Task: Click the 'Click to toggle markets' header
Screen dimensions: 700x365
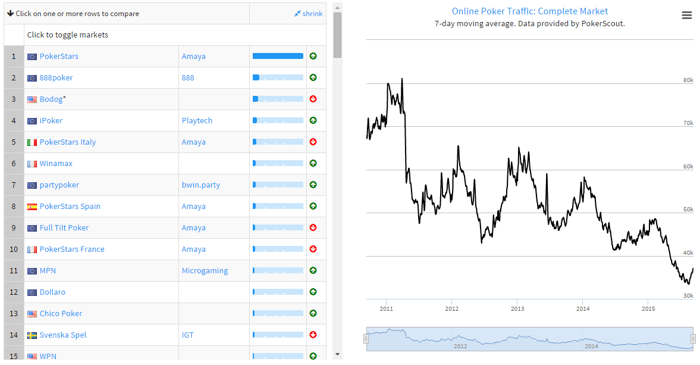Action: pos(67,35)
